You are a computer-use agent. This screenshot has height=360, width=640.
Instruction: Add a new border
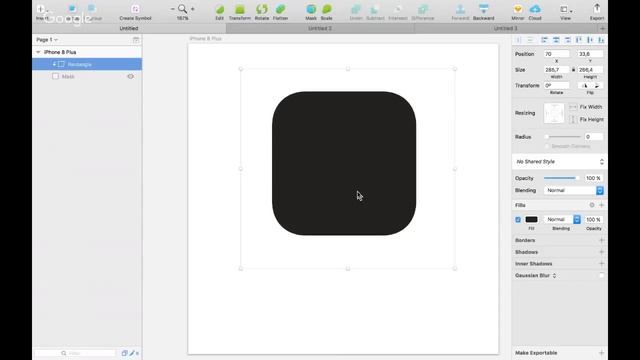pyautogui.click(x=601, y=240)
